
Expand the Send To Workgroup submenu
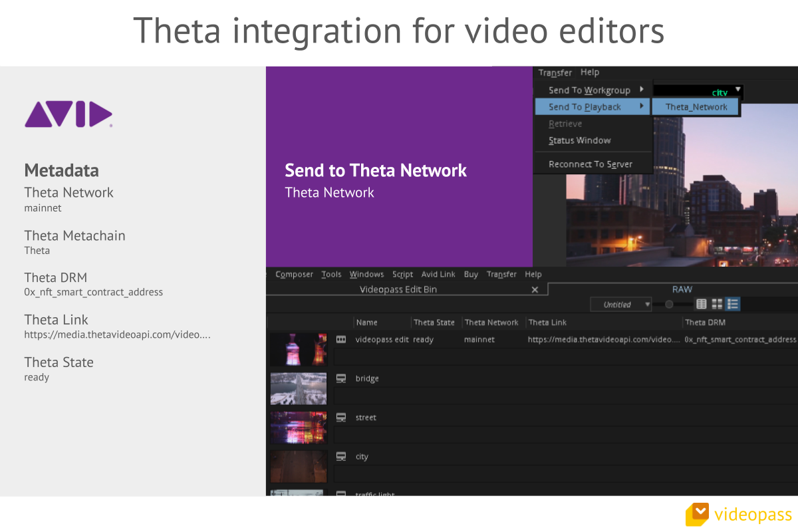click(x=593, y=90)
